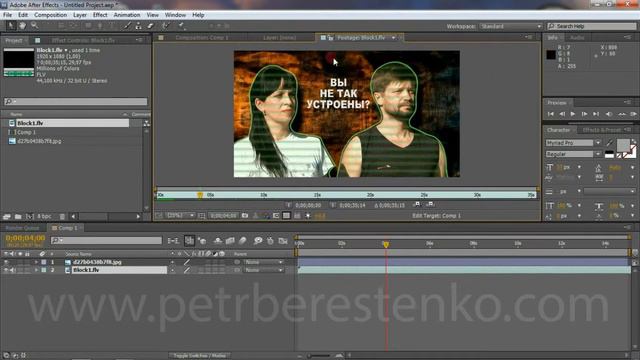Hide Block1.flv layer with eye toggle
Viewport: 640px width, 360px height.
click(6, 270)
